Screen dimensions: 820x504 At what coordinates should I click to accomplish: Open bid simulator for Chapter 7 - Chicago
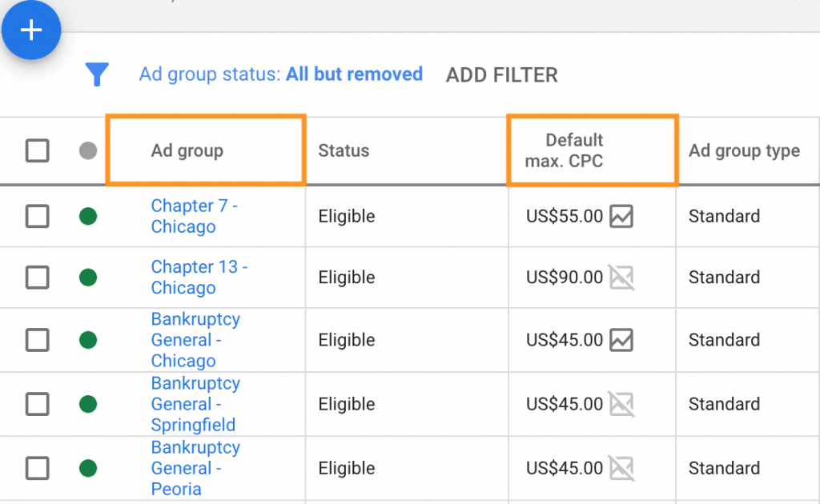pyautogui.click(x=621, y=216)
